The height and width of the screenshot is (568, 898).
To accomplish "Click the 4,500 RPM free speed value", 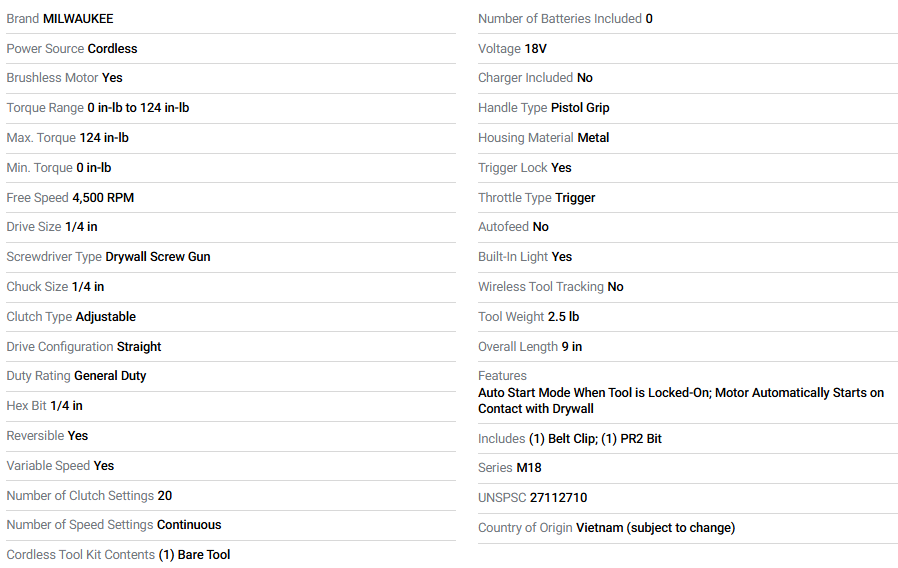I will click(x=103, y=197).
